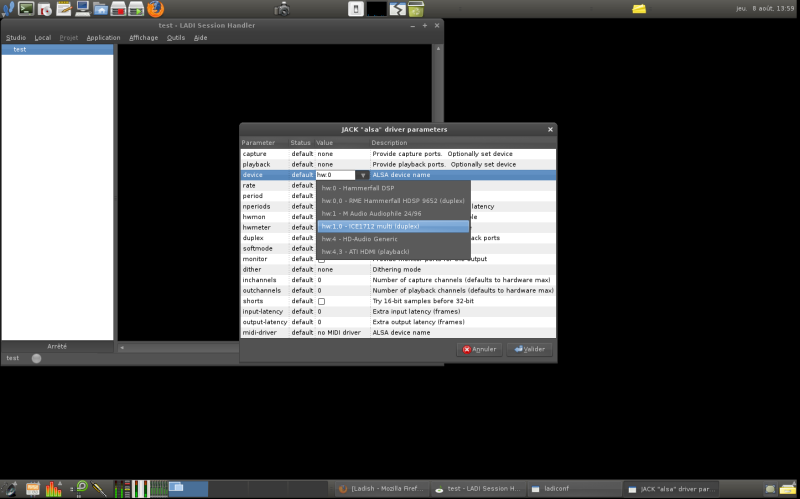The height and width of the screenshot is (499, 800).
Task: Open the green mixer faders launcher
Action: pyautogui.click(x=159, y=489)
